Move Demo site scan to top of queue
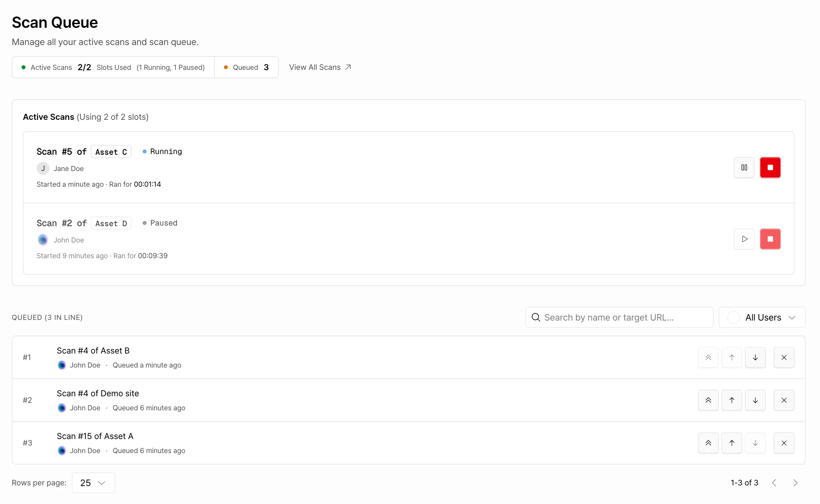 (708, 400)
